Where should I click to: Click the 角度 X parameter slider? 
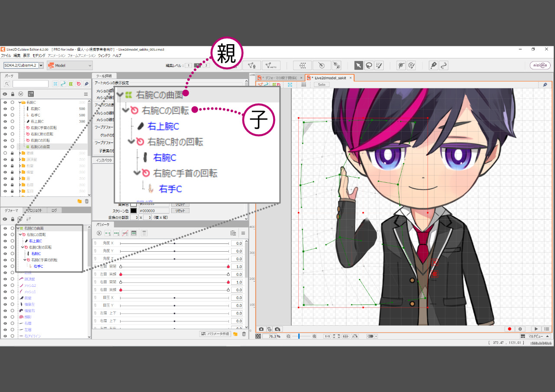174,243
